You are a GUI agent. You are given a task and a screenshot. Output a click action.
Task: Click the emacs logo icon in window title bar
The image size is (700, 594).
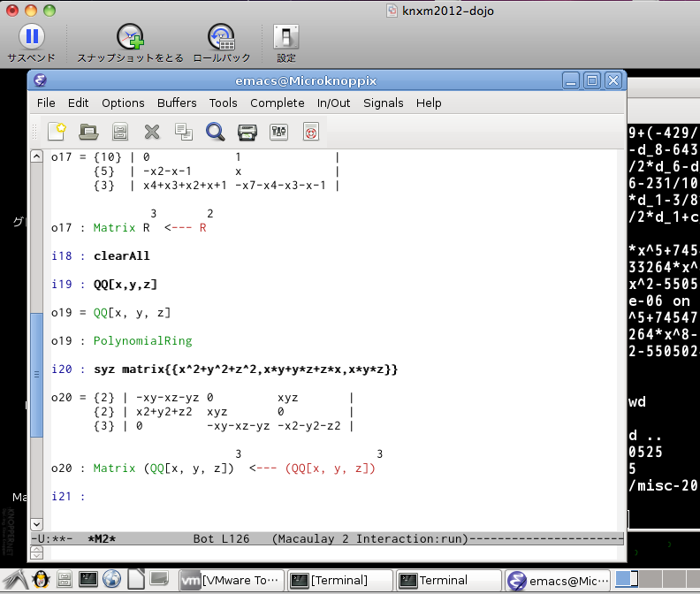coord(40,80)
